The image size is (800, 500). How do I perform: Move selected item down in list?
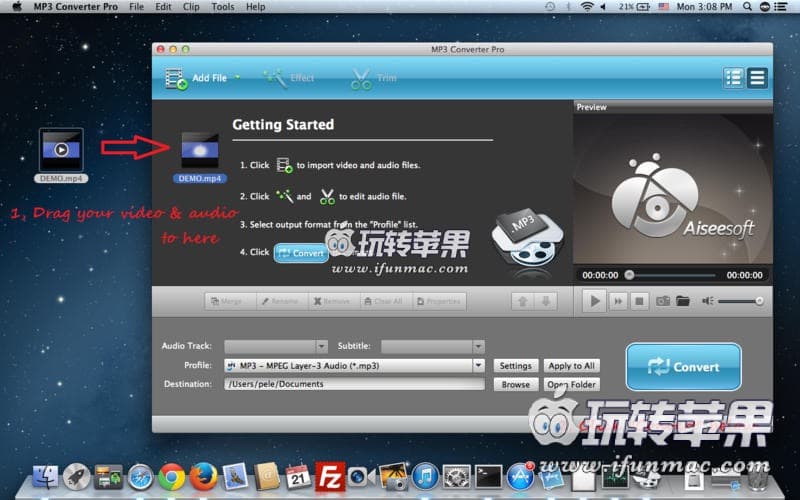point(545,301)
